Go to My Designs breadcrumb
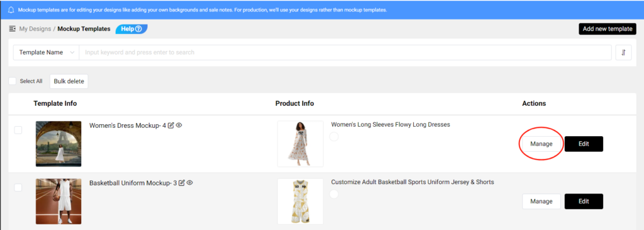 (x=35, y=29)
